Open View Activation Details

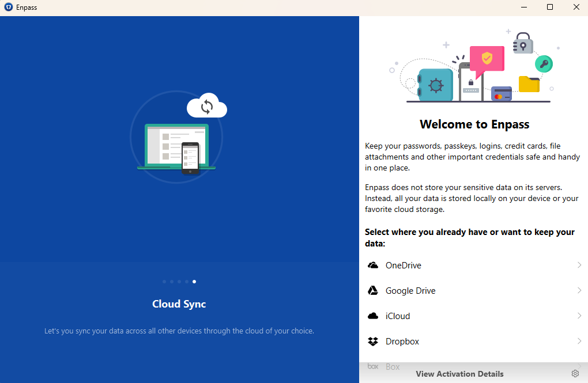(459, 374)
